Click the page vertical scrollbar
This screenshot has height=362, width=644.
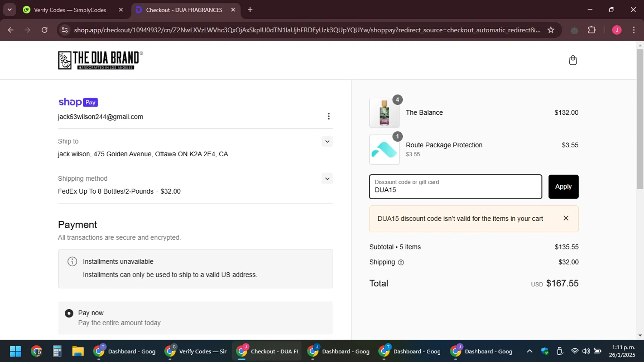(x=640, y=119)
